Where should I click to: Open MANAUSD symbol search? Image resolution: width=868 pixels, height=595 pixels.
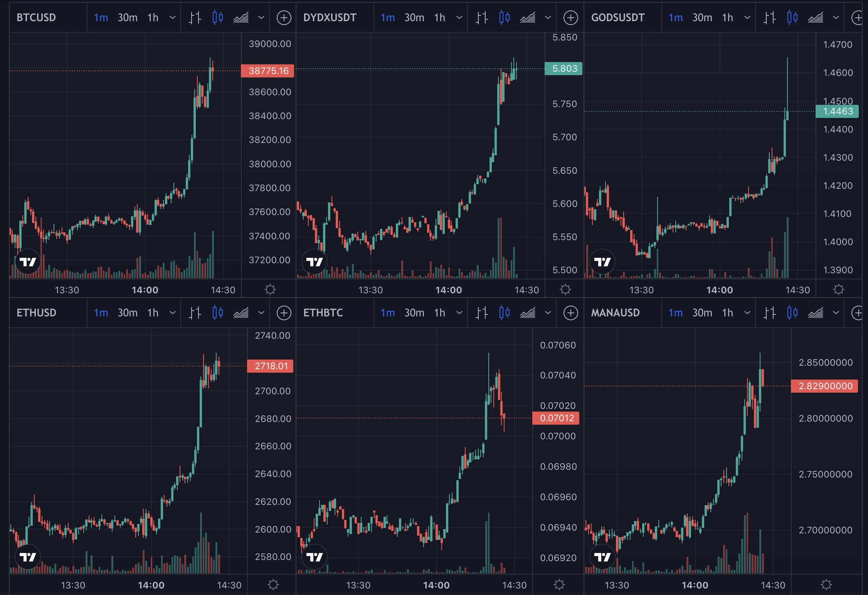point(615,313)
